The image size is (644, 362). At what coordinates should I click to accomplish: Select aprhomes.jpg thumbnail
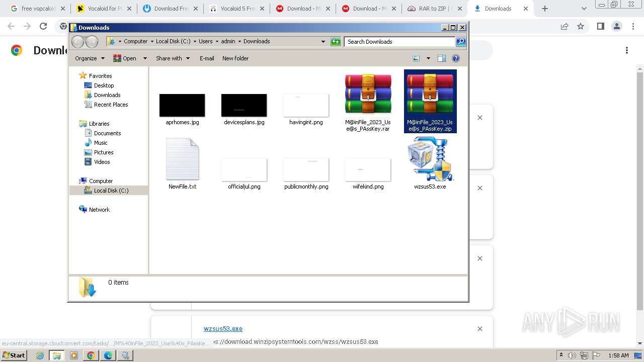182,105
